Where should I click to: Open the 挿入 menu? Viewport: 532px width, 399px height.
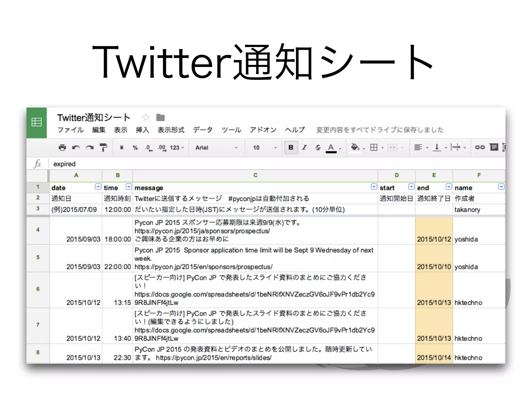(142, 130)
